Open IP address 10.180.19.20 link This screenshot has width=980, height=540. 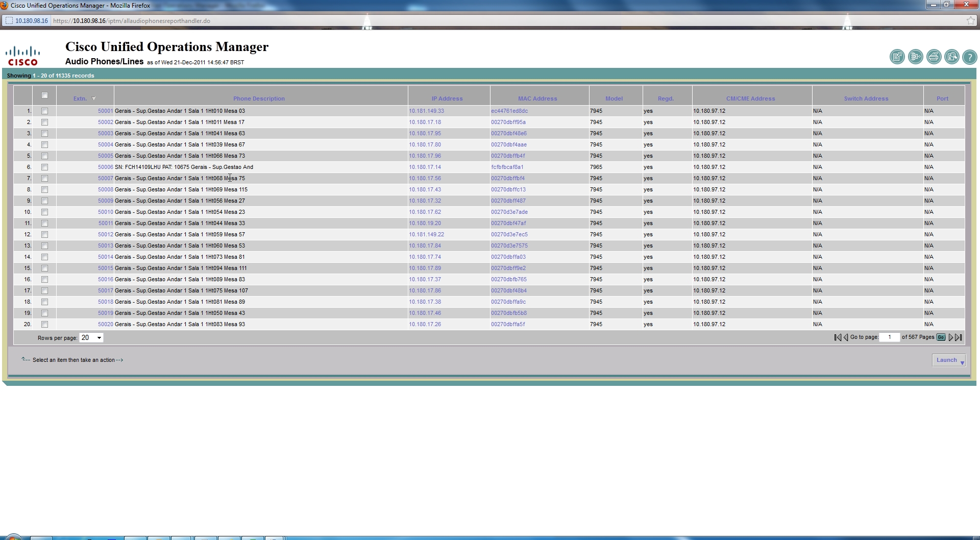pos(425,223)
